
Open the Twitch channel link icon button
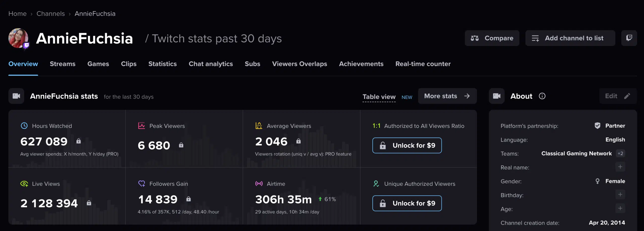coord(629,38)
